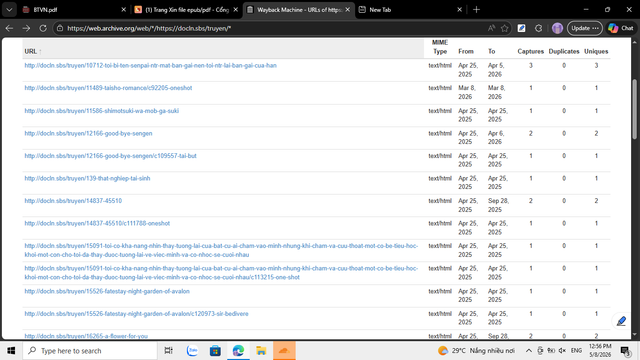The width and height of the screenshot is (640, 360).
Task: Sort by Captures column
Action: (531, 51)
